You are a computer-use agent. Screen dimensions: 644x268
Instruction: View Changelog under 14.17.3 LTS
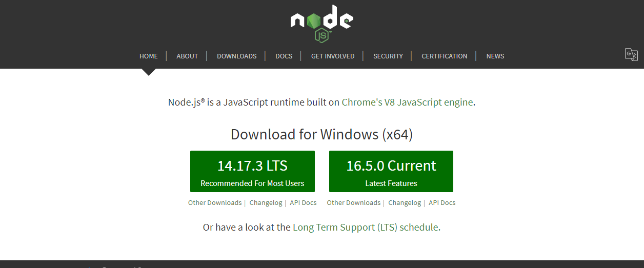(x=266, y=202)
